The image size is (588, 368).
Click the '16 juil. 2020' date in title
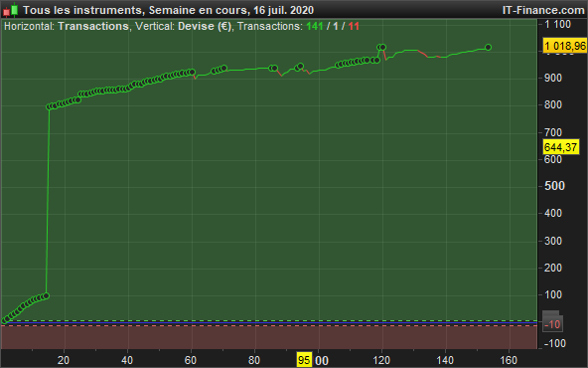(283, 10)
